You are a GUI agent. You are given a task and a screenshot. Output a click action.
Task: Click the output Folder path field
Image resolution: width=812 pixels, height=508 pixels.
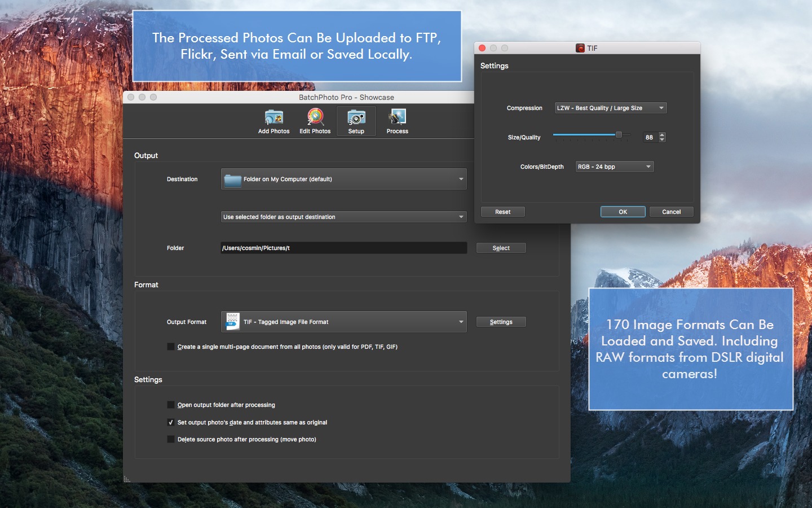click(x=343, y=248)
